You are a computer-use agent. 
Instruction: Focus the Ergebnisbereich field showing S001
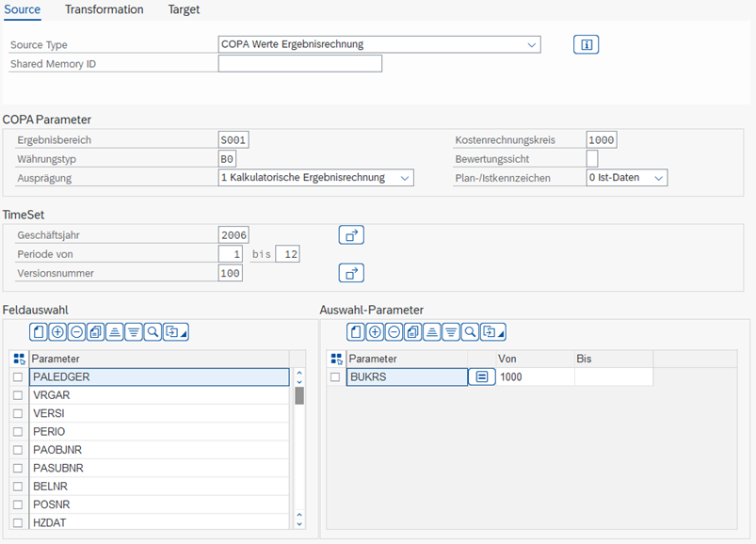(x=233, y=139)
